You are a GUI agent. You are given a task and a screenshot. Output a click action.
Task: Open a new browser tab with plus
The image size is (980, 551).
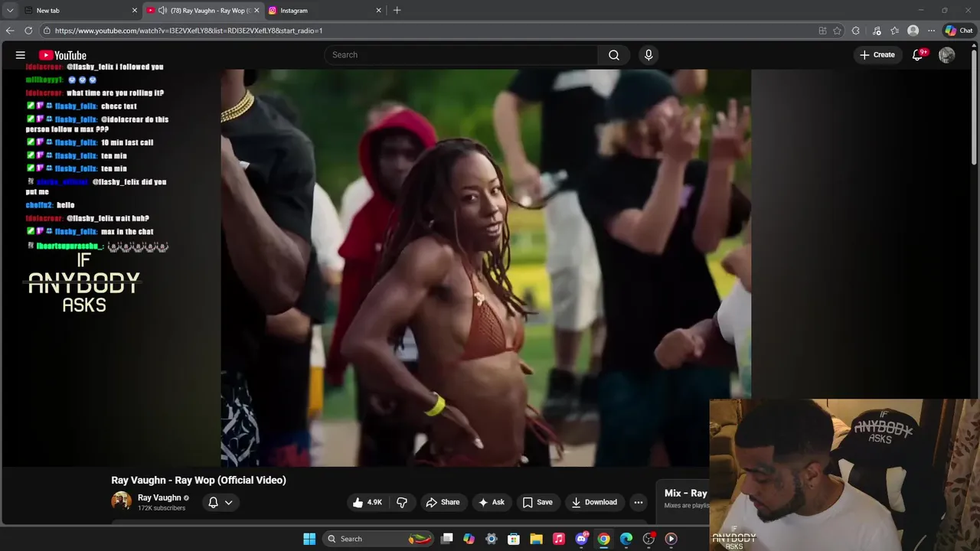[397, 10]
